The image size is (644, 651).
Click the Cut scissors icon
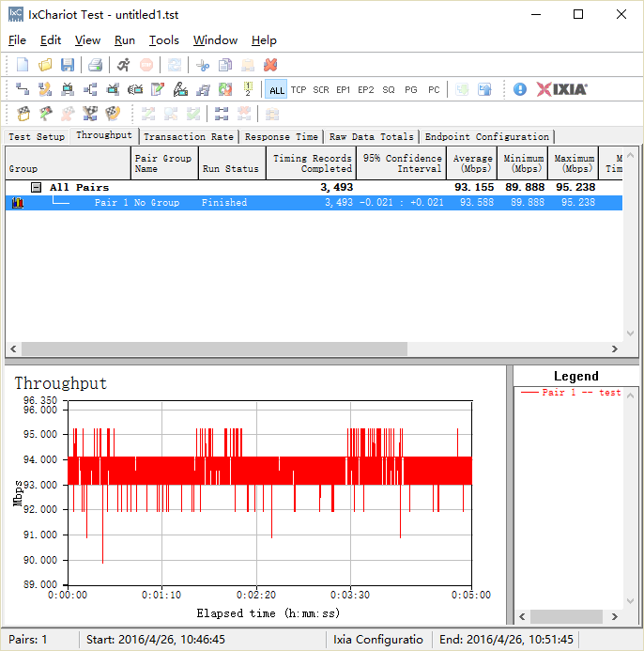[203, 65]
